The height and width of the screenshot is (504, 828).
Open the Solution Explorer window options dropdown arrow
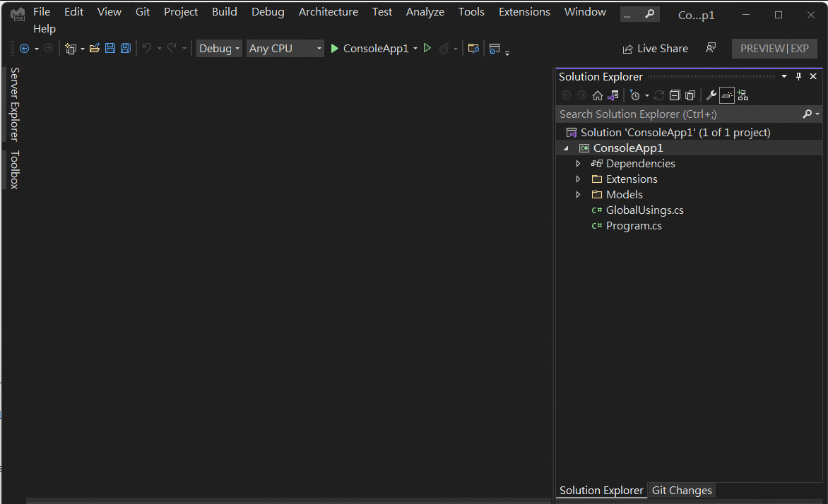click(x=784, y=76)
